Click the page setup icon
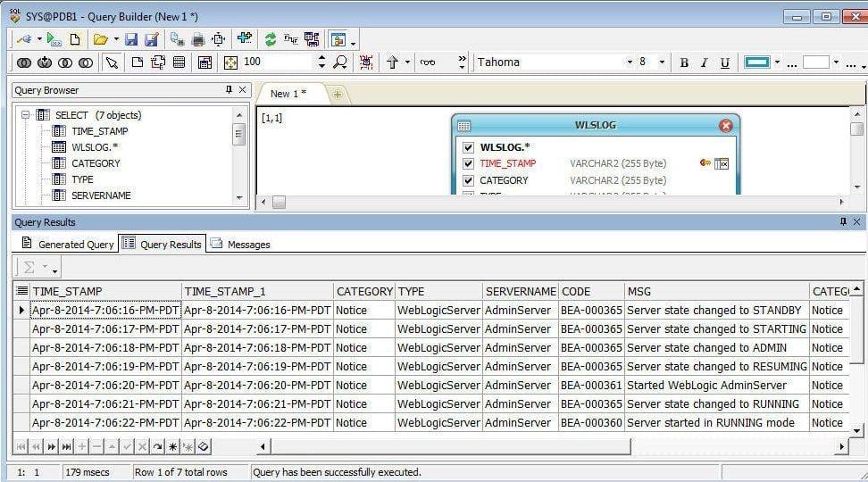 pyautogui.click(x=219, y=39)
